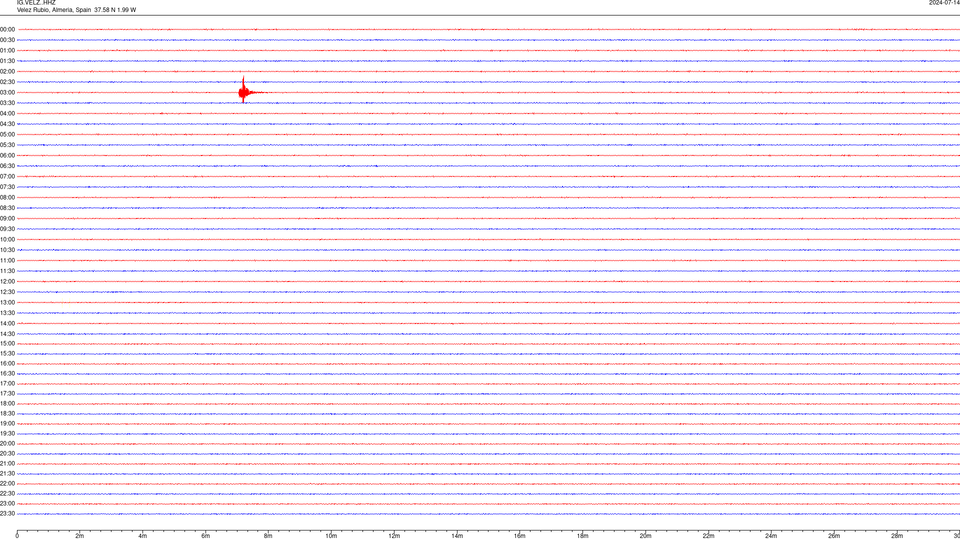Click the 18m mark on the minutes axis
Viewport: 960px width, 540px height.
click(583, 536)
